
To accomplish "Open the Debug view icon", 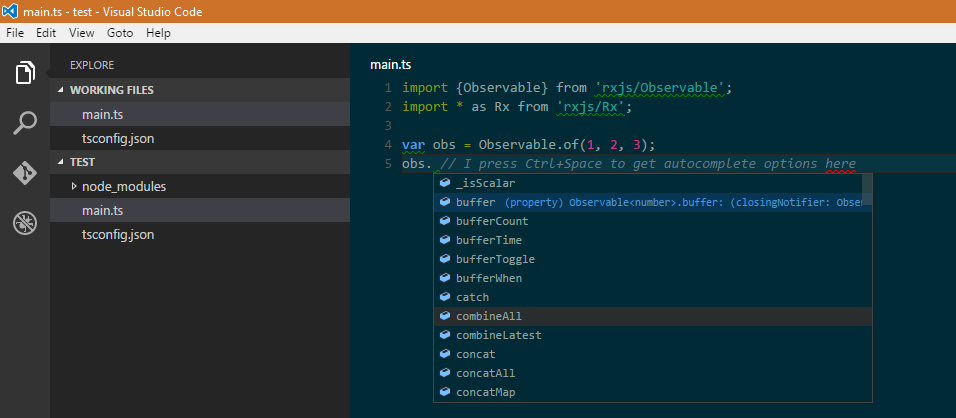I will [x=25, y=223].
